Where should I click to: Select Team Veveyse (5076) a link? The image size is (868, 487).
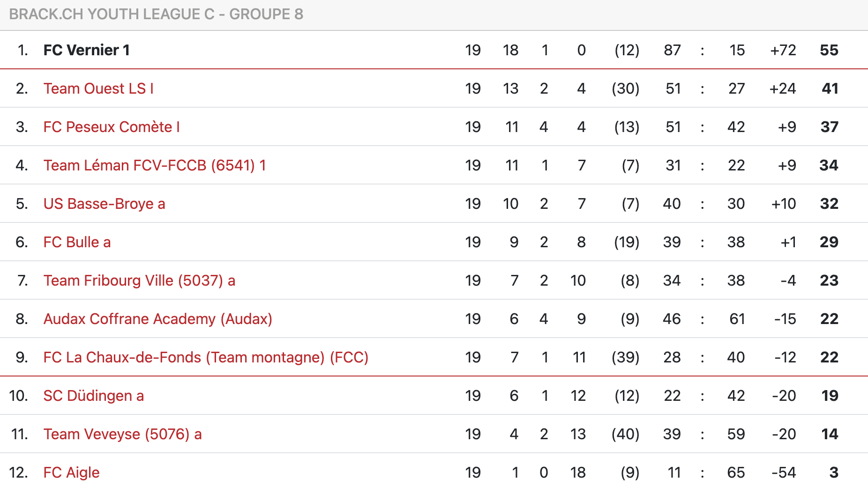[122, 434]
